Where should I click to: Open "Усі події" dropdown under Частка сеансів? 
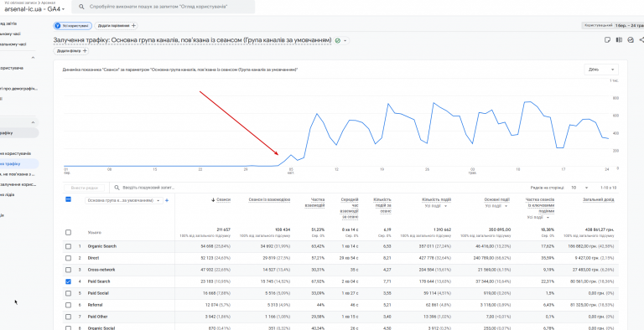tap(538, 218)
